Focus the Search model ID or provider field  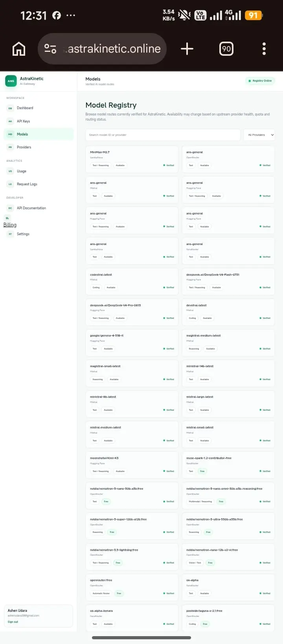[163, 135]
